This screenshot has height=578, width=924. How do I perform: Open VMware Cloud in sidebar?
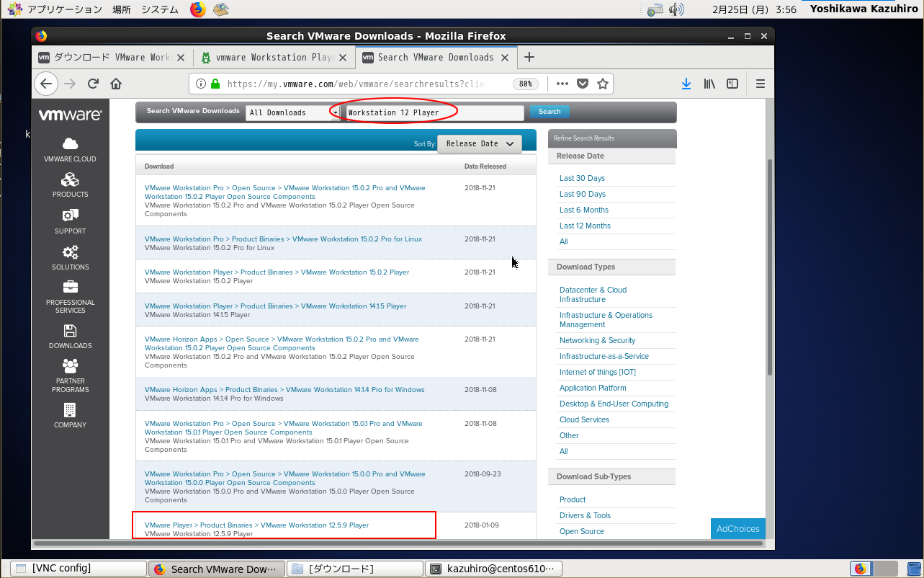(x=70, y=149)
